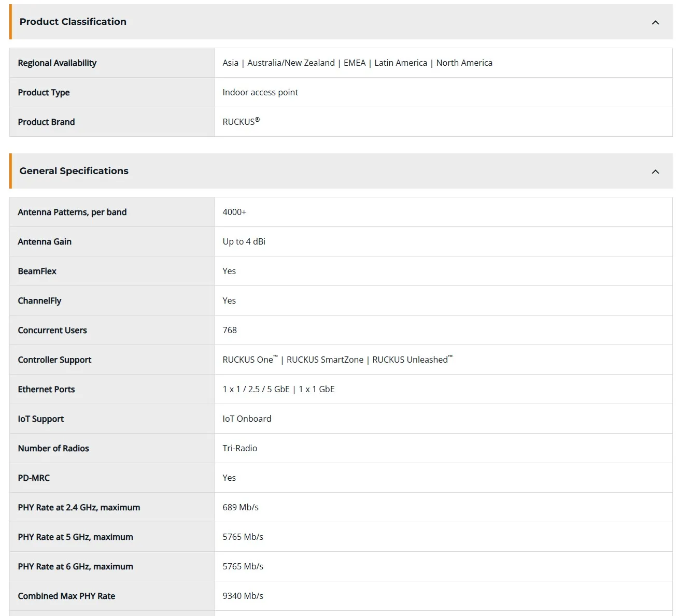The image size is (677, 616).
Task: Click the General Specifications heading
Action: coord(74,171)
